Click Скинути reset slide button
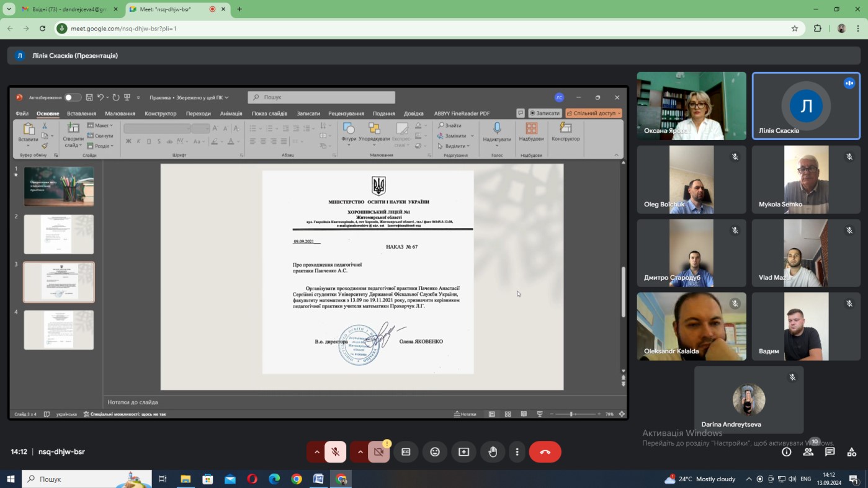868x488 pixels. point(100,136)
